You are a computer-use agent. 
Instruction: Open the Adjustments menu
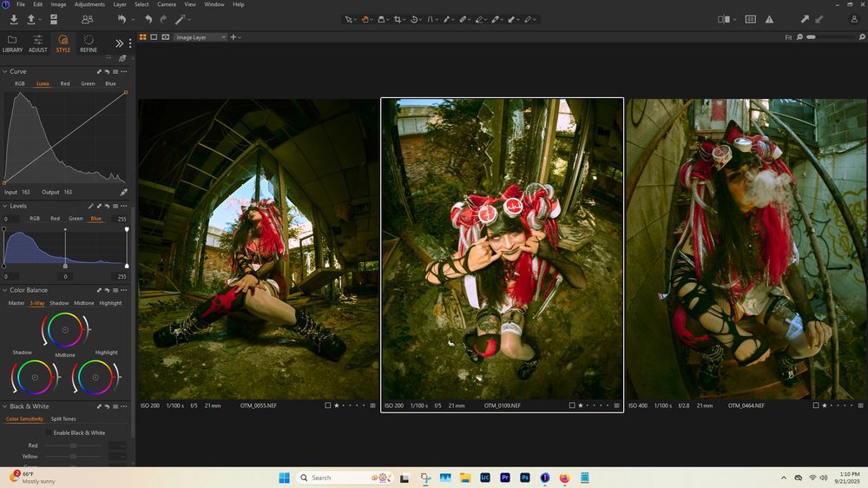pos(89,4)
